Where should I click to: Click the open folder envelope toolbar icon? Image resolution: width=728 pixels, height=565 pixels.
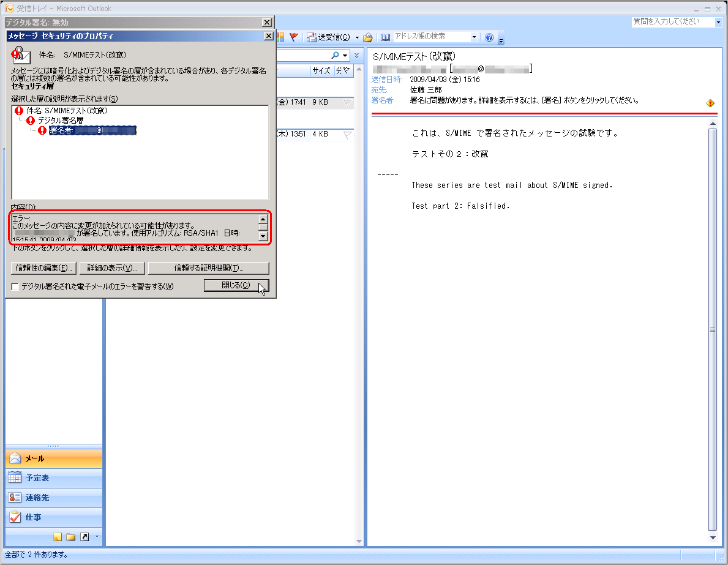tap(368, 37)
